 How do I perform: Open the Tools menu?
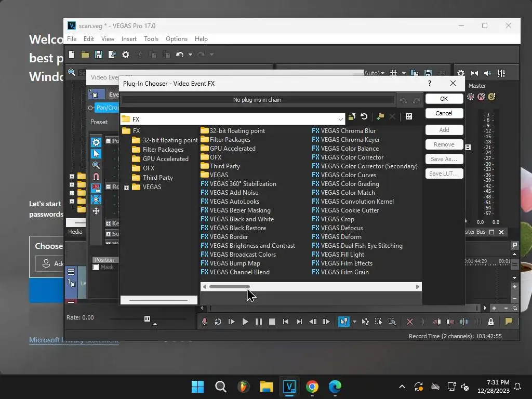coord(151,39)
